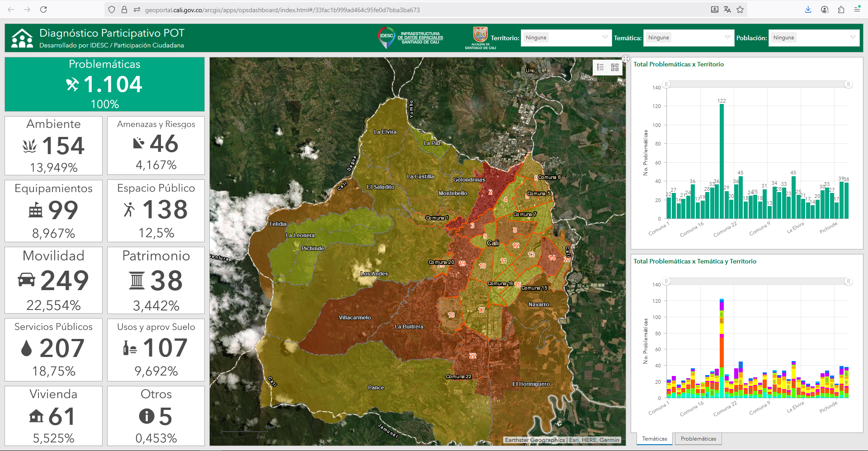
Task: Click the Patrimonio column icon
Action: tap(137, 280)
